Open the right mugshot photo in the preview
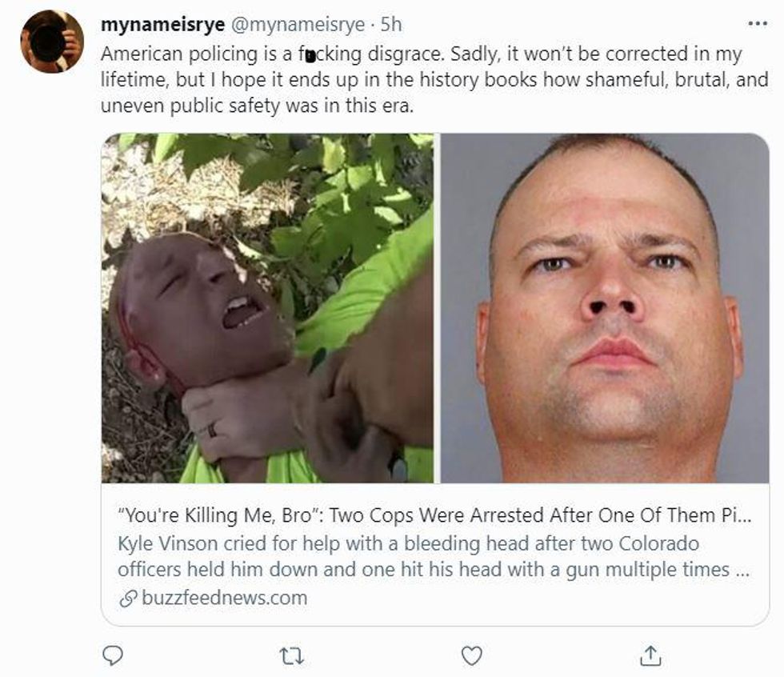The height and width of the screenshot is (677, 784). coord(605,308)
